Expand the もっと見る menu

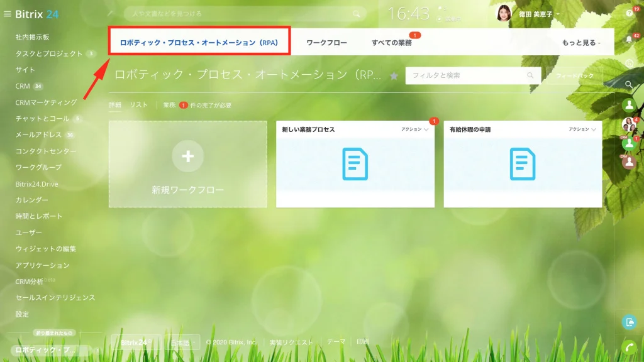click(x=581, y=43)
